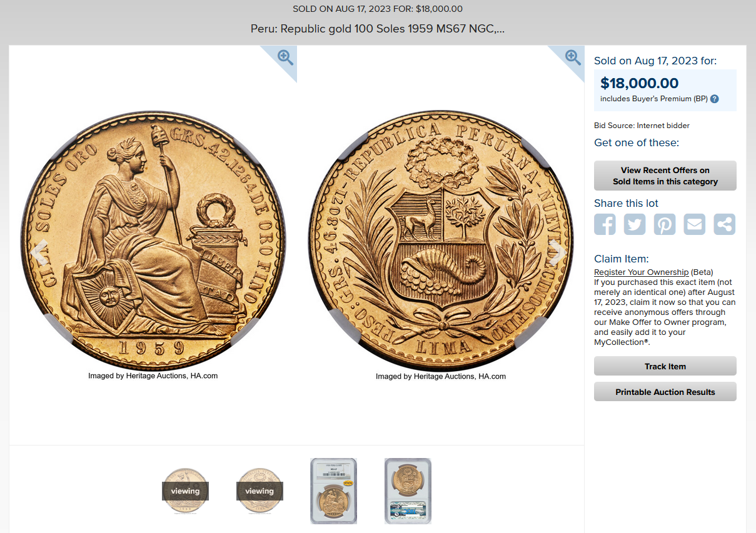Open Printable Auction Results

(x=665, y=392)
